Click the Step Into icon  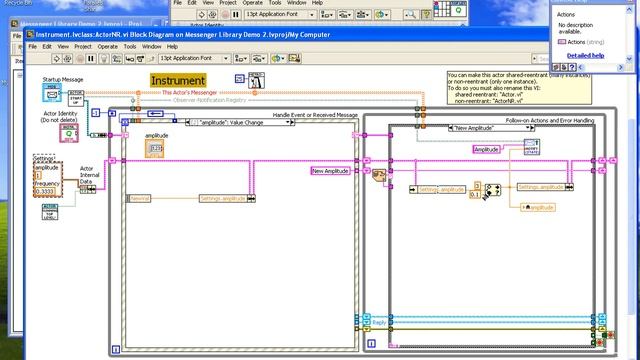click(x=129, y=59)
